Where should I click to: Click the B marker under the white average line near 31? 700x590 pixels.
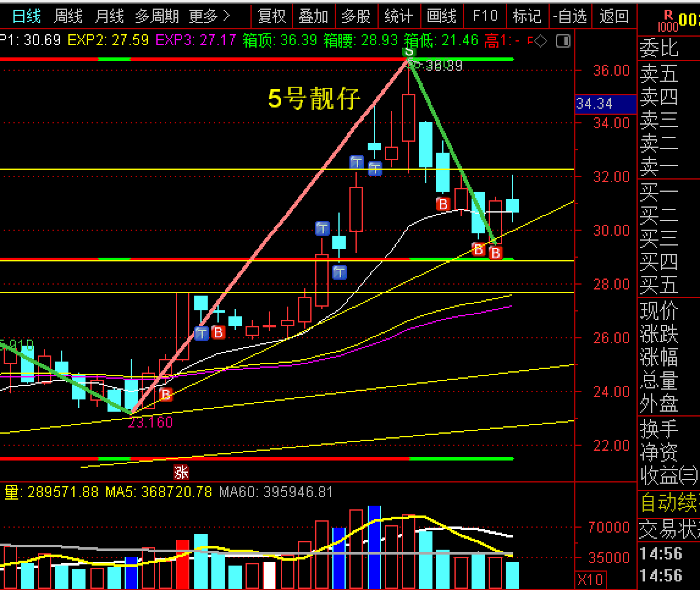pyautogui.click(x=443, y=204)
